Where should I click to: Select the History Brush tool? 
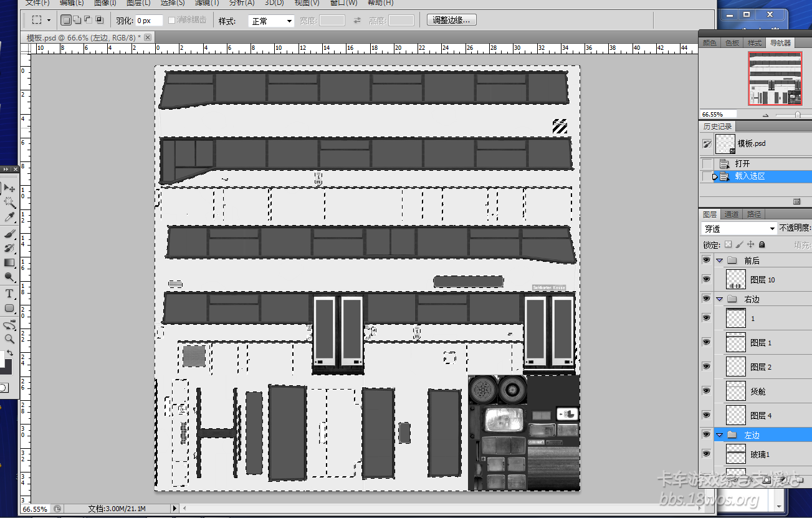[x=9, y=248]
